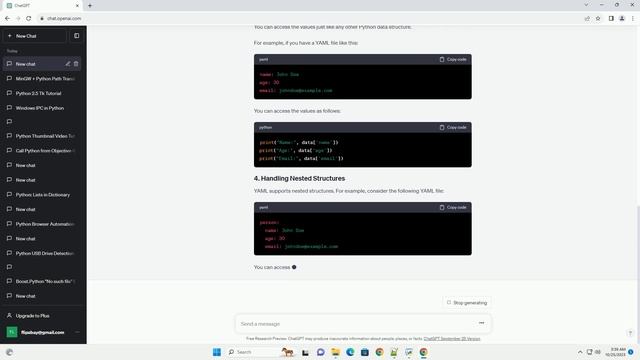
Task: Reload the page with the refresh icon
Action: (29, 18)
